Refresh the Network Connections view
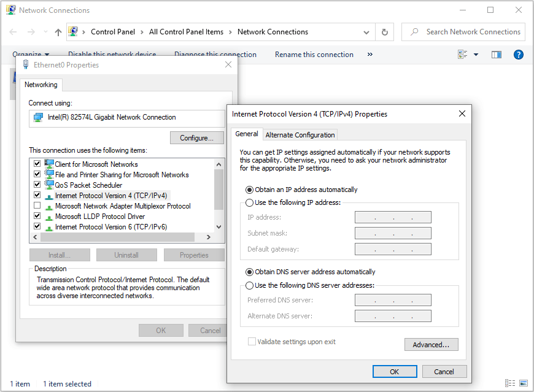 [x=384, y=32]
